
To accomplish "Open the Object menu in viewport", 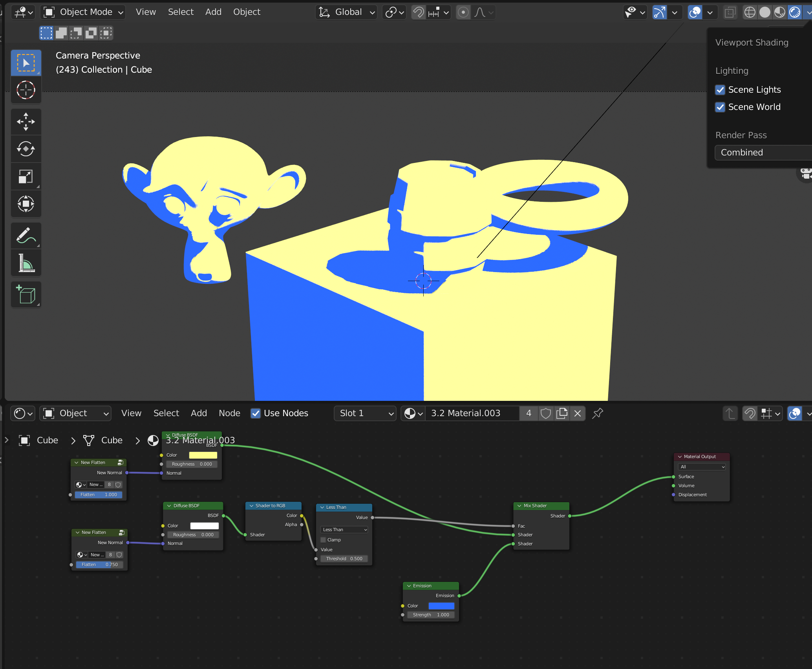I will point(247,12).
